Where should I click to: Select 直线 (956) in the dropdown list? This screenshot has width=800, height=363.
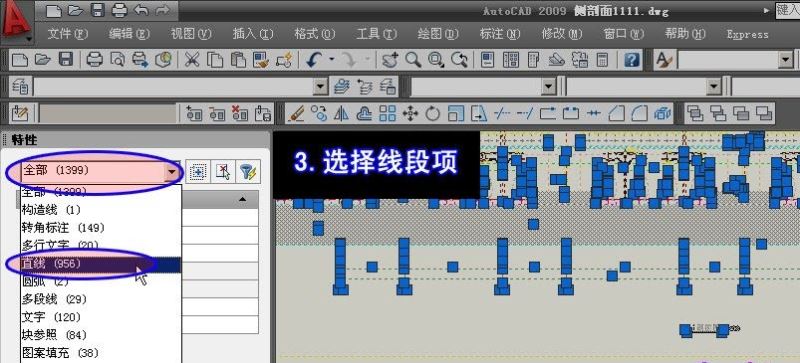point(101,264)
